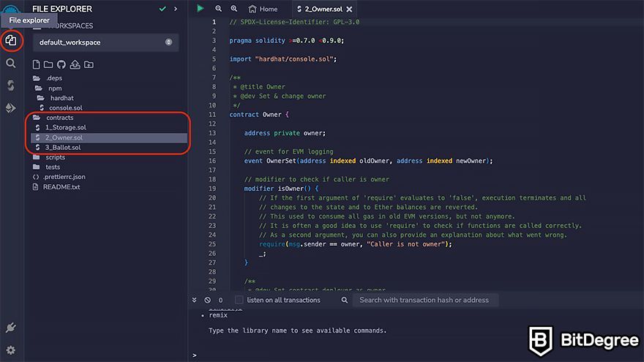Image resolution: width=644 pixels, height=362 pixels.
Task: Create a new folder icon
Action: click(48, 64)
